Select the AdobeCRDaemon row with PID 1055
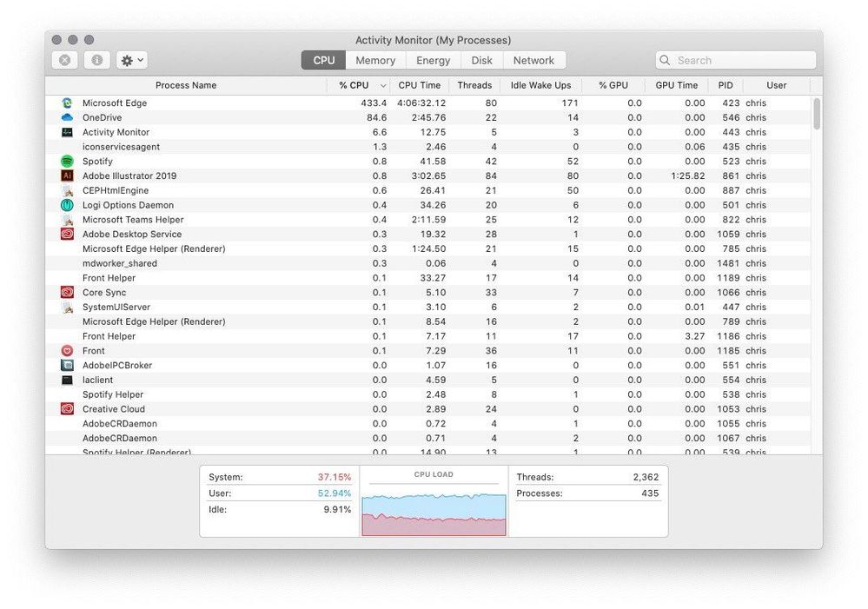The height and width of the screenshot is (609, 868). (427, 424)
